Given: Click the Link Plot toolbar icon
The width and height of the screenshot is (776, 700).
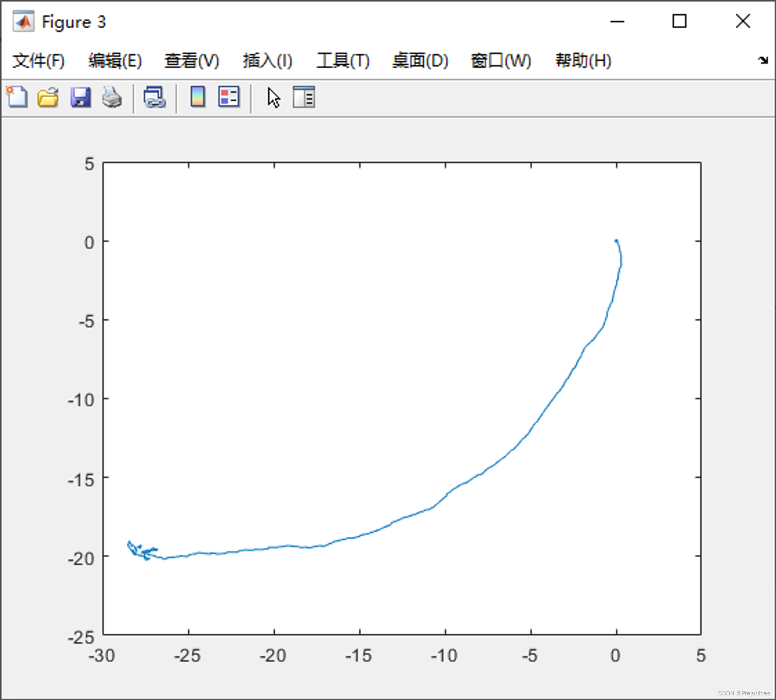Looking at the screenshot, I should [154, 97].
